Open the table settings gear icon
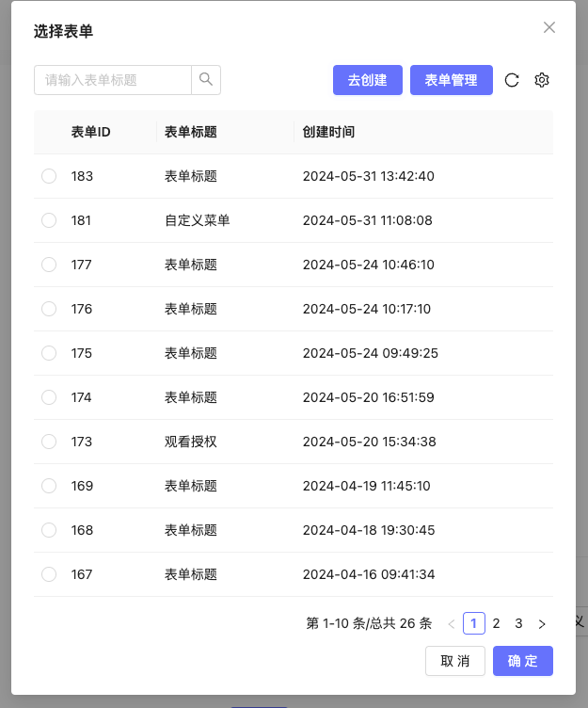Image resolution: width=588 pixels, height=708 pixels. coord(542,80)
